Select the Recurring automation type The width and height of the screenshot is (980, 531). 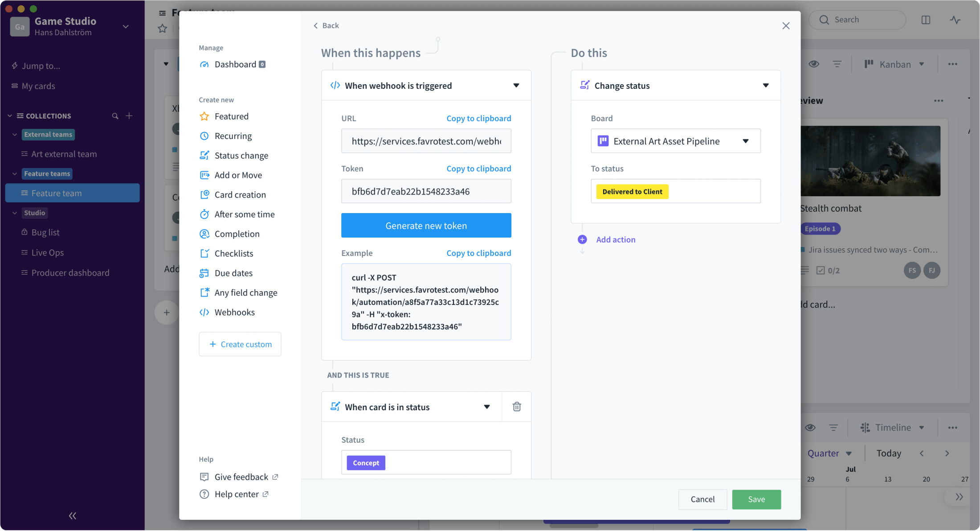click(x=233, y=136)
